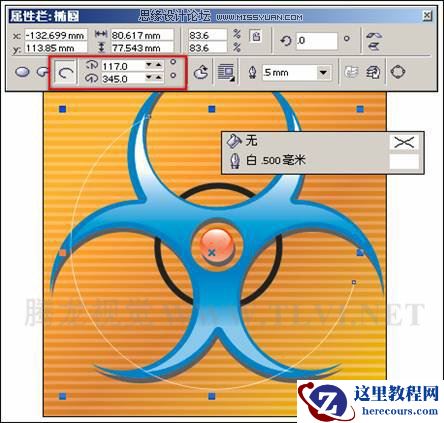Click the top-right selection handle on canvas

coord(360,109)
